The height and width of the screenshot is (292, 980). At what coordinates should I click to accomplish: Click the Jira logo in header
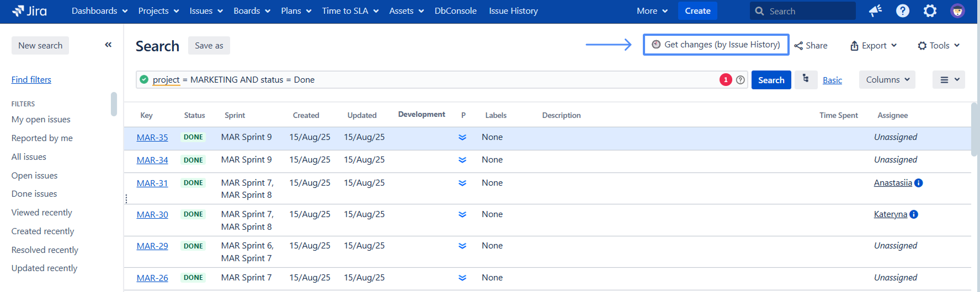coord(30,11)
